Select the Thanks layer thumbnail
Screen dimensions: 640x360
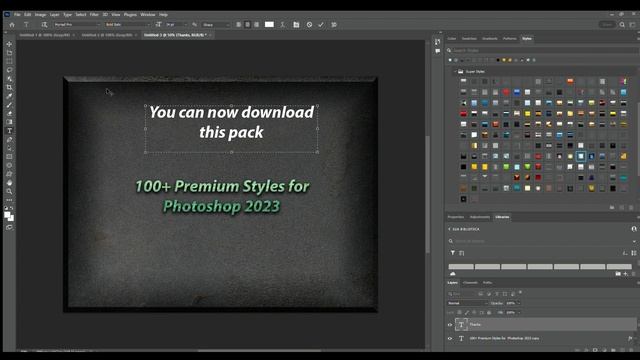tap(461, 325)
